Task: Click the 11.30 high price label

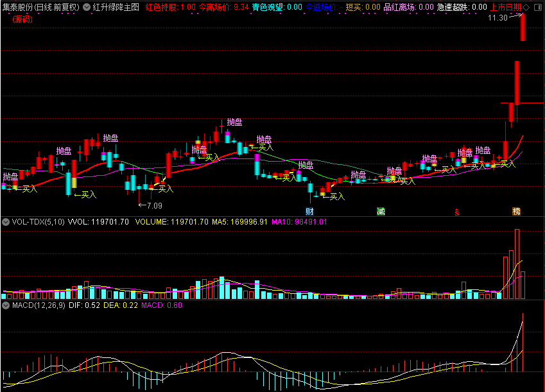Action: coord(497,18)
